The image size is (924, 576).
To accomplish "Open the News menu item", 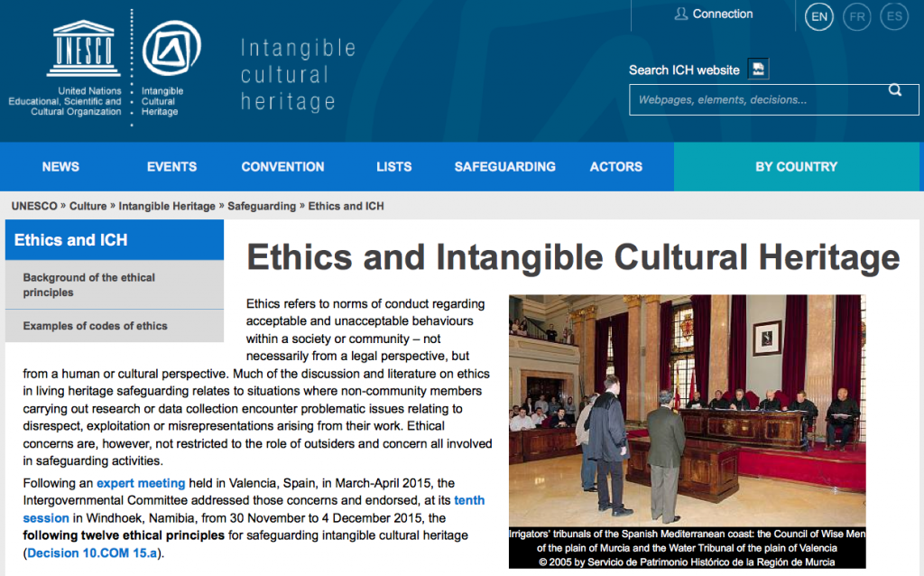I will [60, 167].
